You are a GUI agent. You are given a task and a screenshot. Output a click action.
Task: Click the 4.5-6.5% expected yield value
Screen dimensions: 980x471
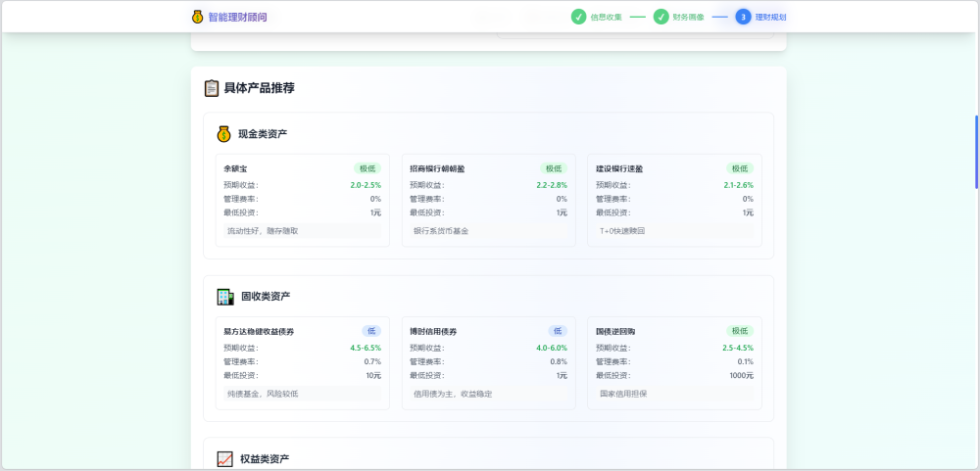(366, 349)
